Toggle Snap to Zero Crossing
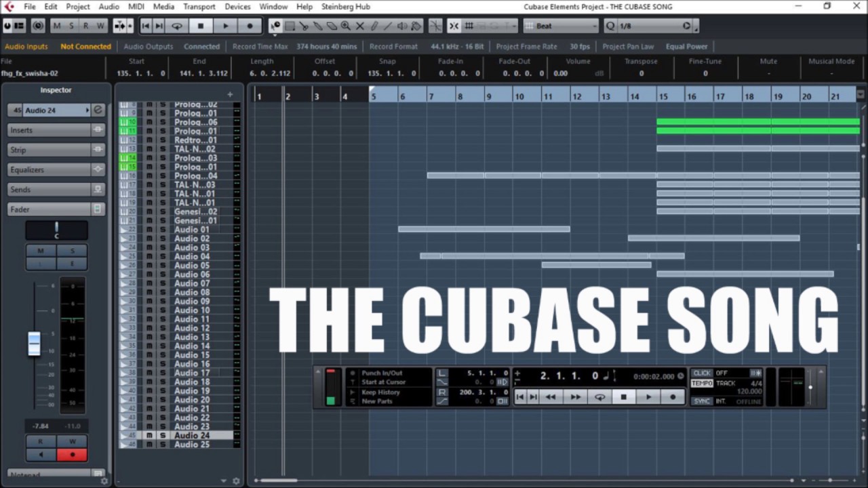 point(435,26)
